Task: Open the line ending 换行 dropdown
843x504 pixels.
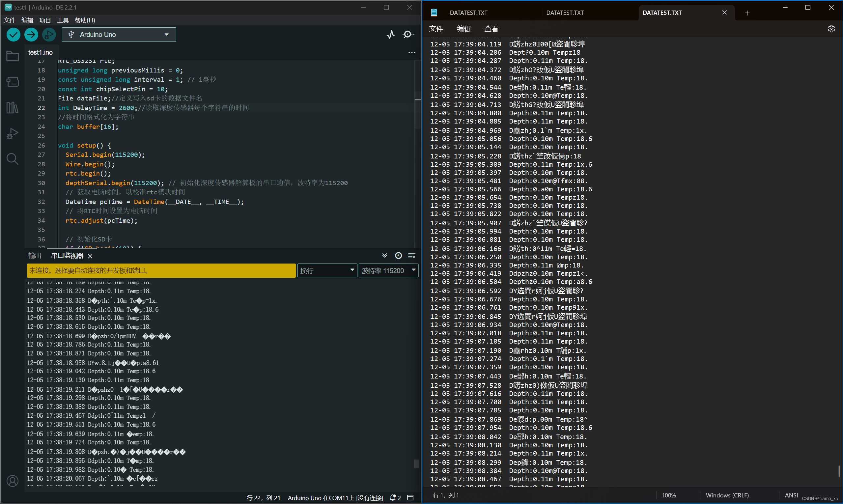Action: pos(327,270)
